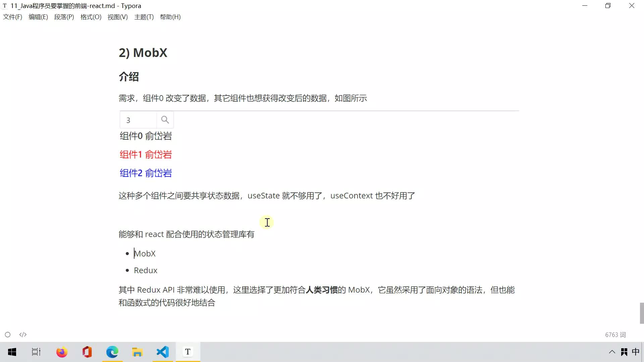Open Task View on the taskbar
This screenshot has width=644, height=362.
tap(36, 352)
